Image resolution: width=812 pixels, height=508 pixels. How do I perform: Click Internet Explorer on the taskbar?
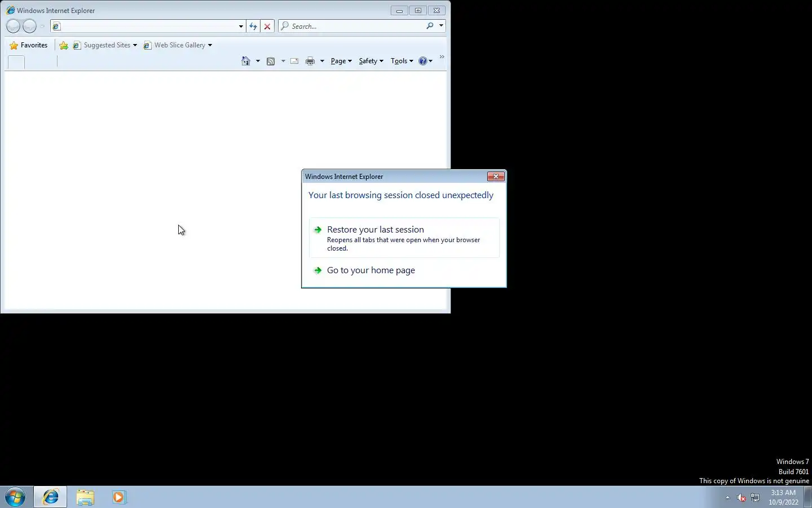[50, 497]
